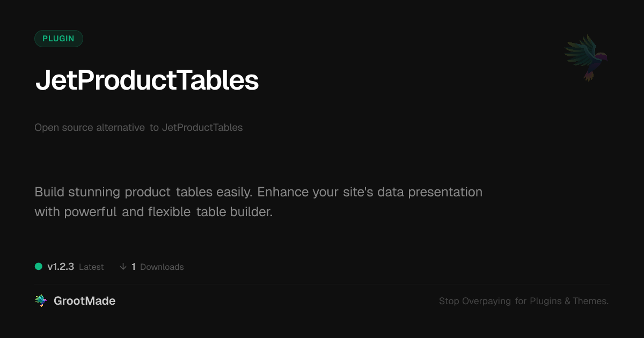
Task: Click the v1.2.3 version number
Action: click(61, 267)
